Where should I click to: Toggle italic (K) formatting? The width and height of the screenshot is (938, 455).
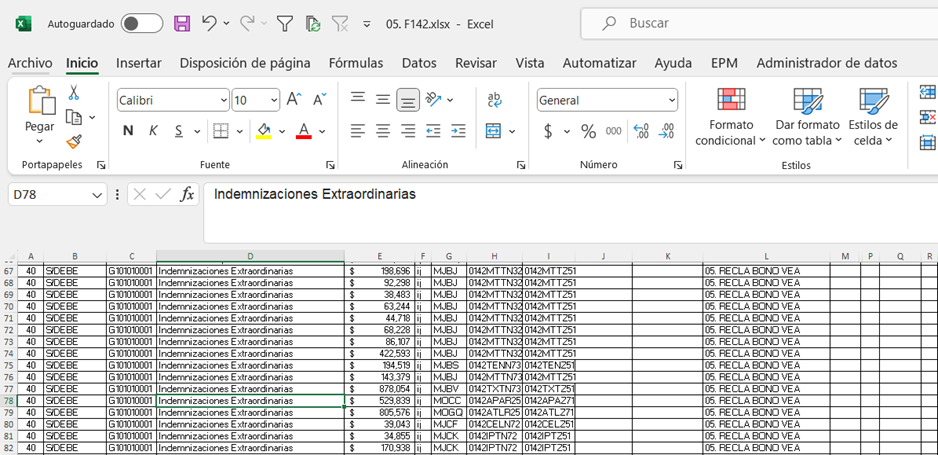153,131
